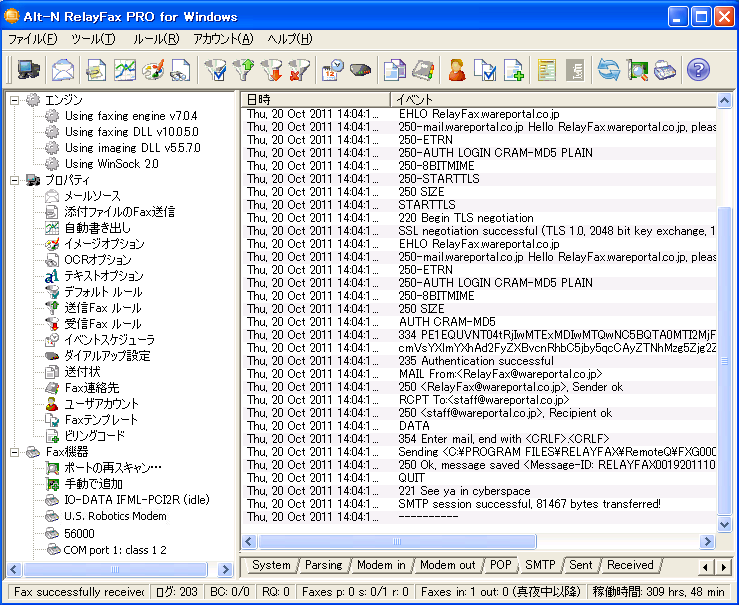The height and width of the screenshot is (605, 739).
Task: Click the funnel with checkmark toolbar icon
Action: click(x=214, y=70)
